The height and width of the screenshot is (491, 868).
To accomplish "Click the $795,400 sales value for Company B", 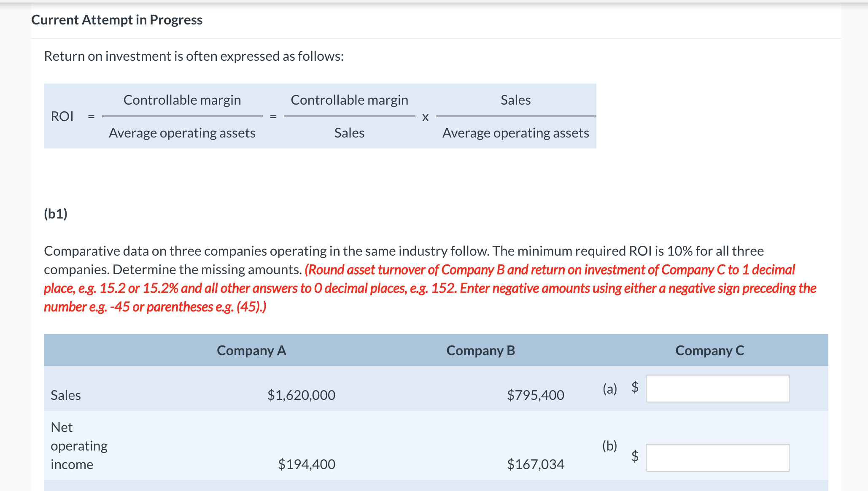I will [x=536, y=395].
